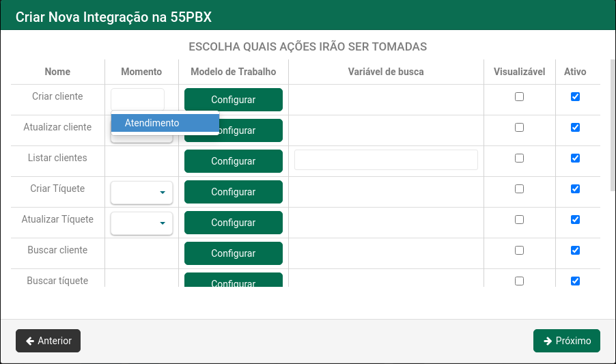Click the Listar clientes row name
The image size is (616, 364).
tap(57, 158)
